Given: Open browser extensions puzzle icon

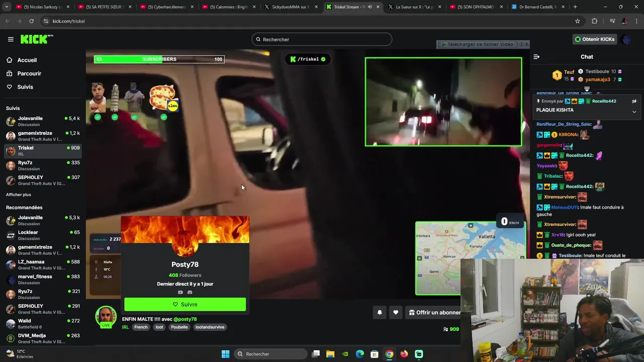Looking at the screenshot, I should tap(595, 21).
